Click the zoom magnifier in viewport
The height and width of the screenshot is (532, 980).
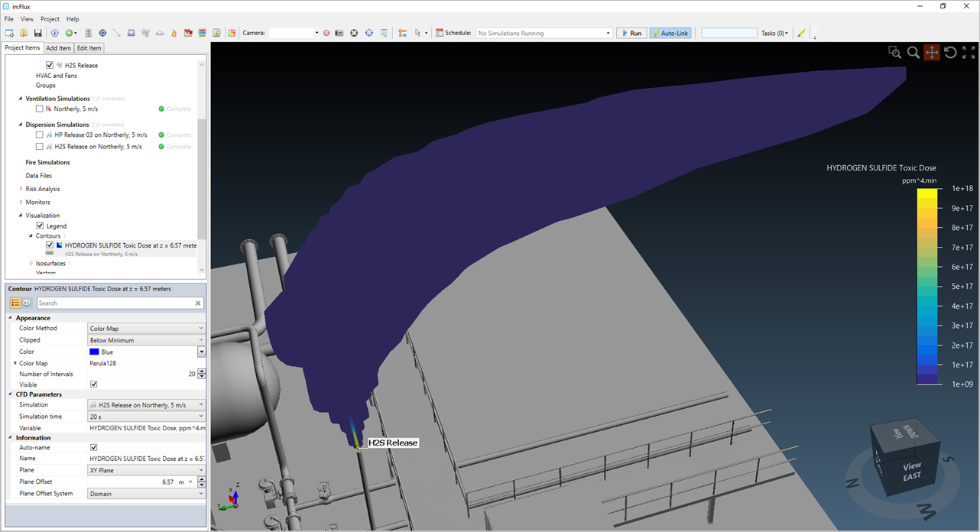coord(913,53)
